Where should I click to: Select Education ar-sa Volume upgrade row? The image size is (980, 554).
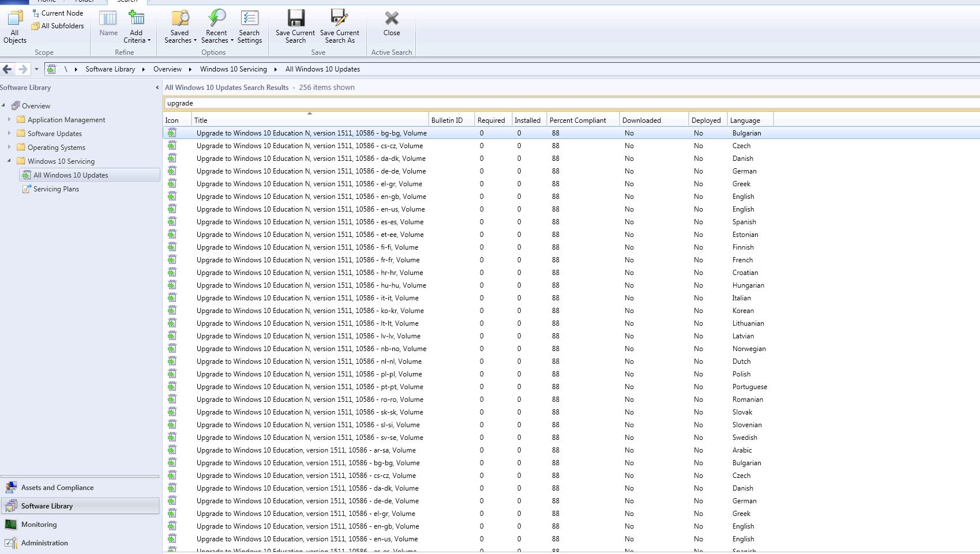571,450
